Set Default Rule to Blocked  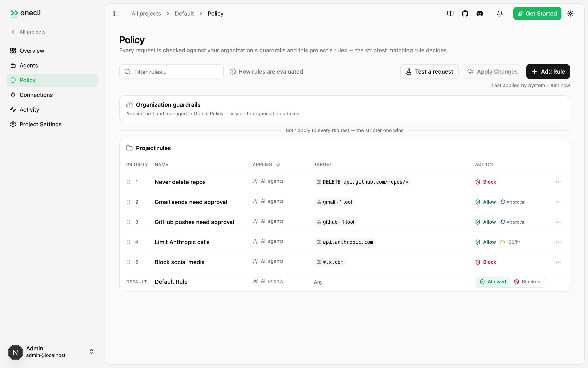tap(527, 282)
